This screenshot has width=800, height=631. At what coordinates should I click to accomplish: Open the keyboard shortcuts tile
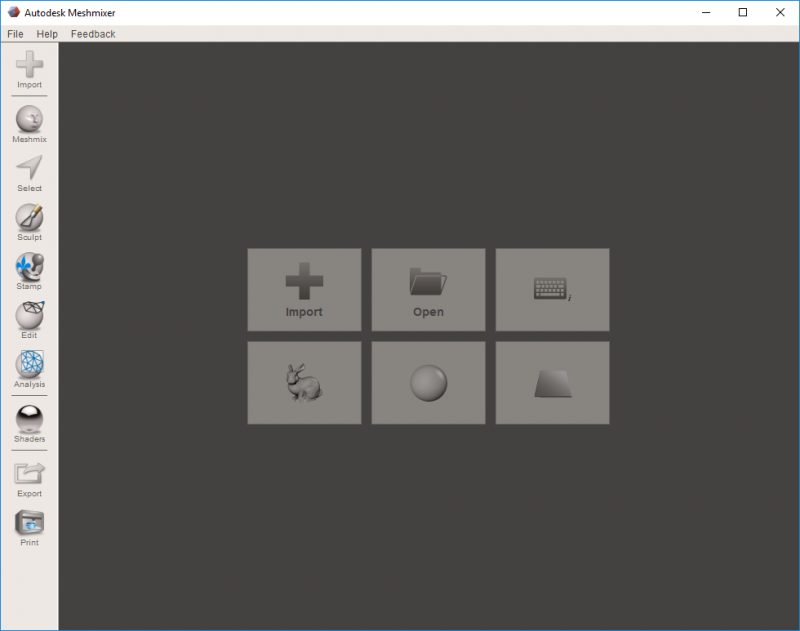552,290
